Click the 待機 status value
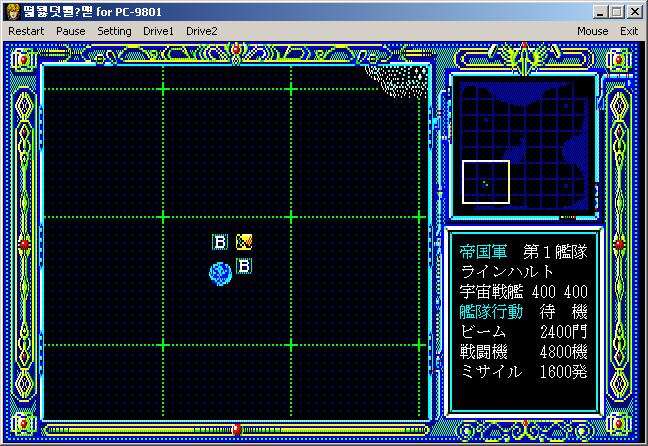Image resolution: width=648 pixels, height=446 pixels. tap(563, 312)
